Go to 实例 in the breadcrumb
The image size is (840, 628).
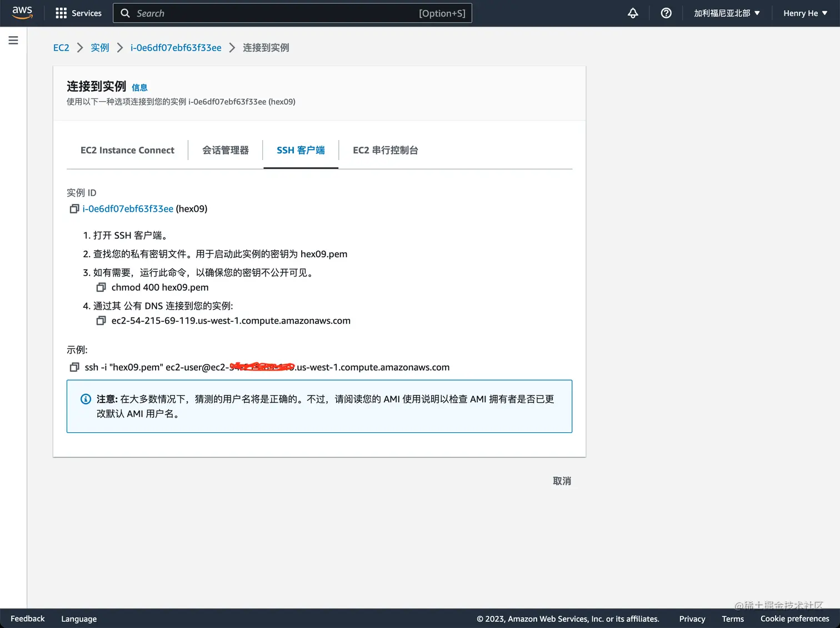tap(100, 48)
